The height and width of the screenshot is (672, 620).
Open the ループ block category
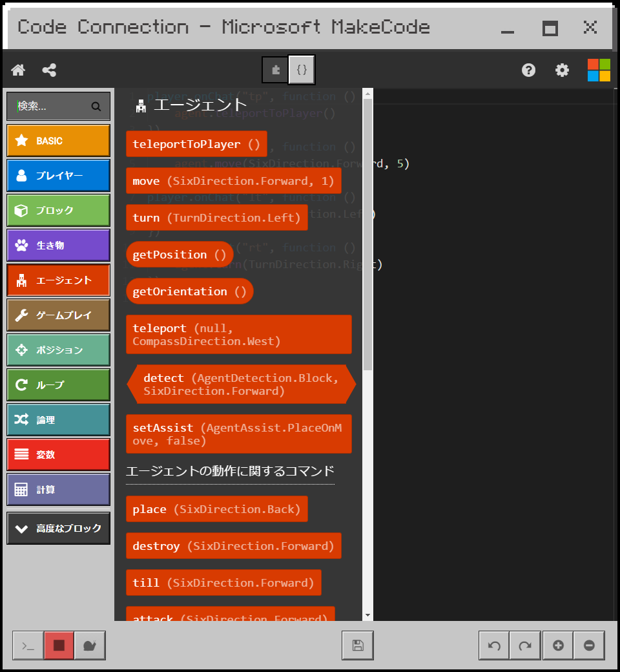pyautogui.click(x=58, y=383)
